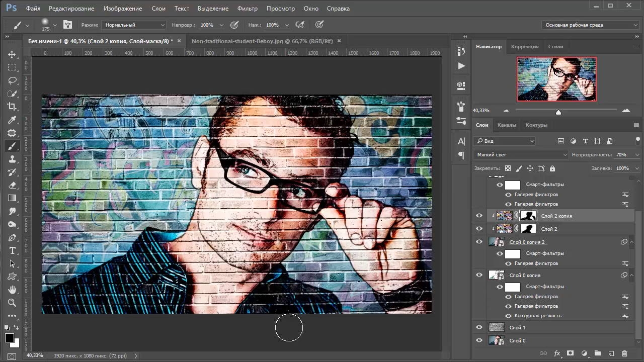The width and height of the screenshot is (644, 362).
Task: Expand the layer Непрозрачность 70% slider arrow
Action: tap(636, 155)
